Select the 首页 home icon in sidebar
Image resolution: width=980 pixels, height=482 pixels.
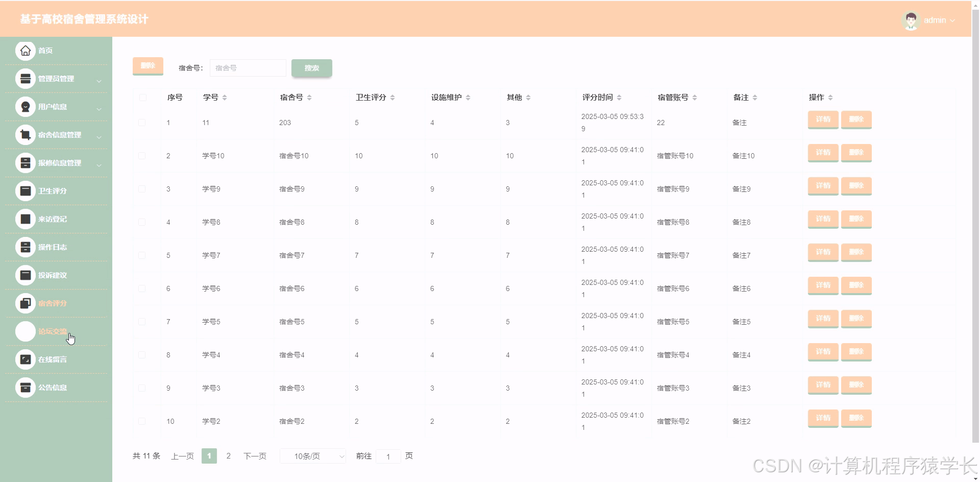tap(24, 50)
